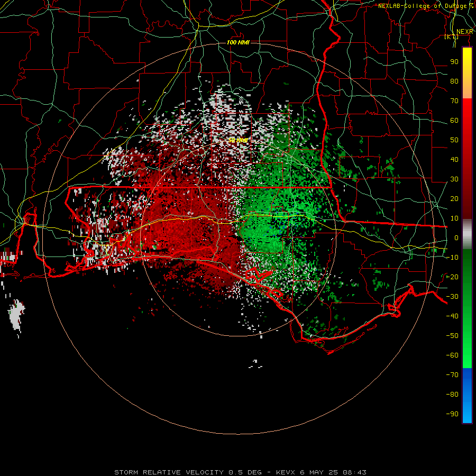Image resolution: width=476 pixels, height=476 pixels.
Task: Click the -50 value on the velocity scale
Action: (452, 336)
